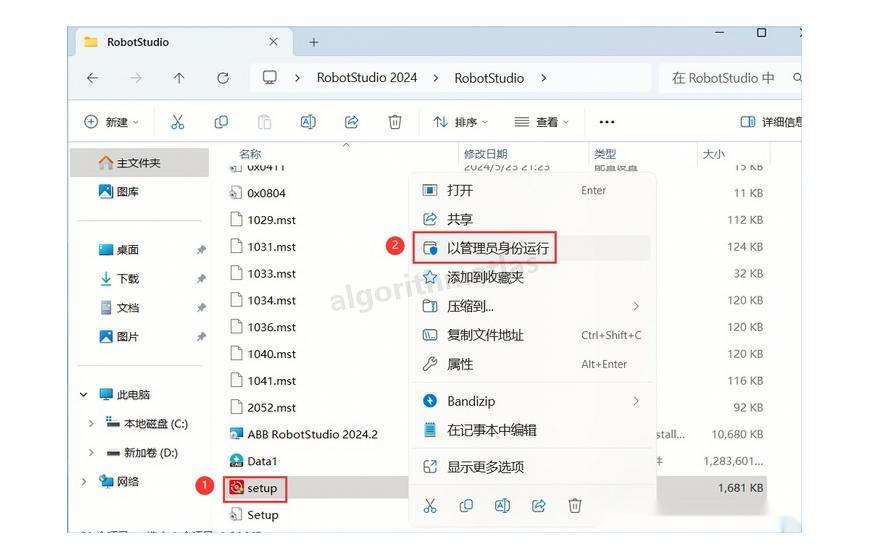Screen dimensions: 869x560
Task: Choose 在记事本中编辑 in context menu
Action: click(532, 430)
